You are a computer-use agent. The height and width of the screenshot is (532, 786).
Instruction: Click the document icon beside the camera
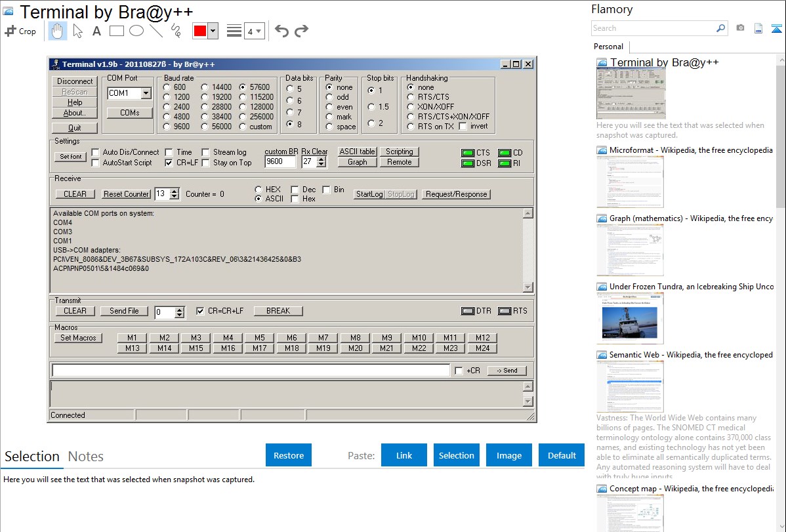click(758, 28)
